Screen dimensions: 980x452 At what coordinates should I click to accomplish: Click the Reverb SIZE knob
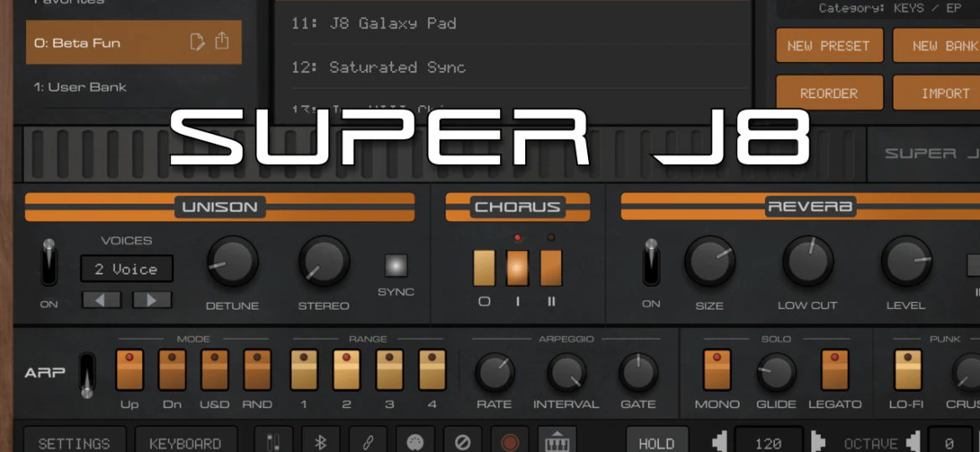(x=709, y=261)
